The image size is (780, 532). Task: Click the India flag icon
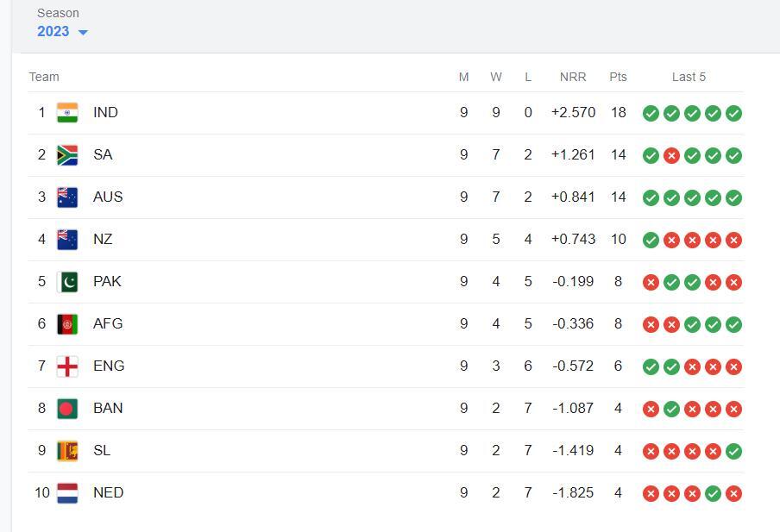point(67,113)
